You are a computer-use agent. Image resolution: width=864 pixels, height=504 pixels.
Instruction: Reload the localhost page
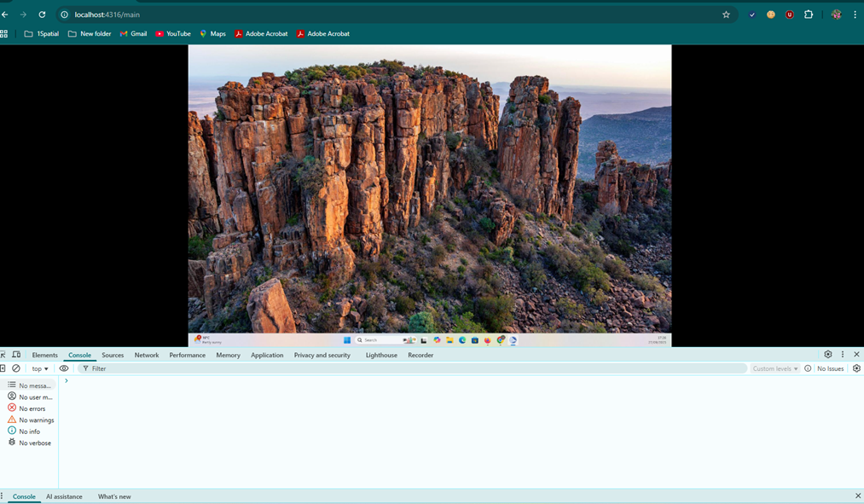[x=42, y=14]
